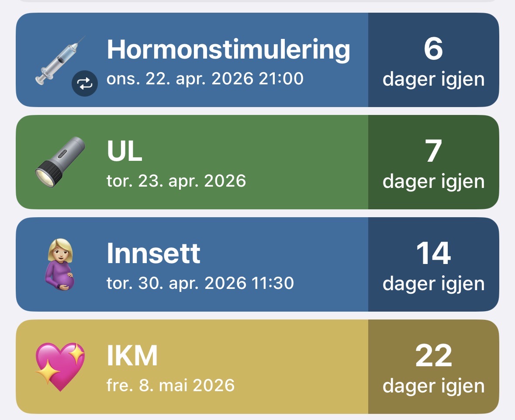Tap the 7 dager igjen countdown

point(433,163)
